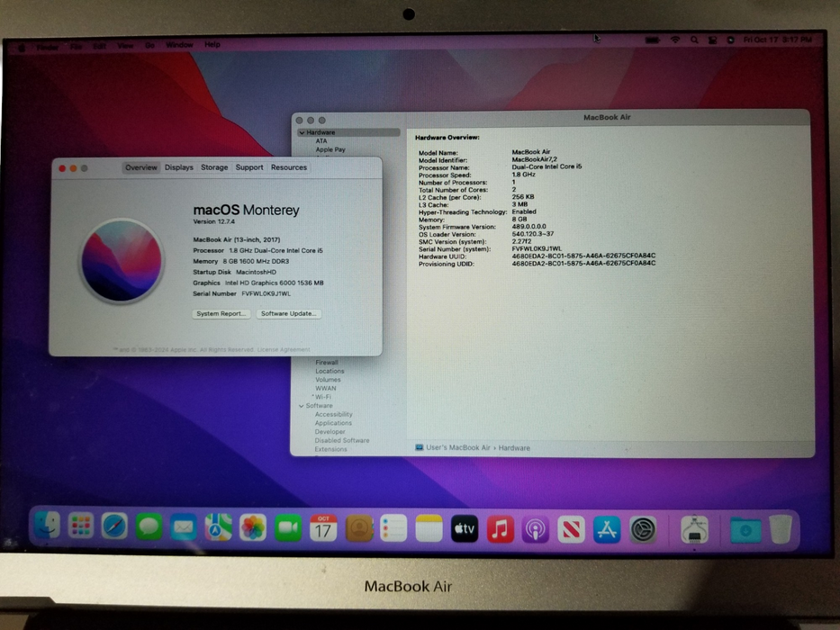Viewport: 840px width, 630px height.
Task: Open Podcasts app in Dock
Action: (535, 530)
